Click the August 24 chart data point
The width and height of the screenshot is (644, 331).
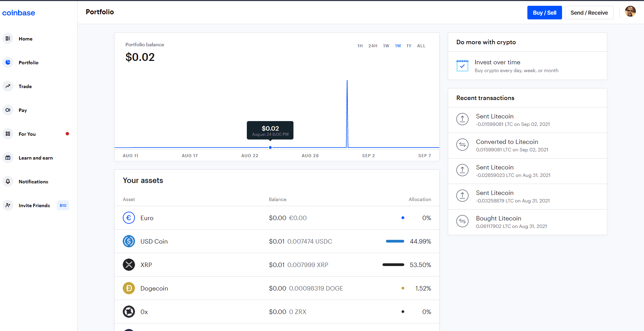coord(270,147)
